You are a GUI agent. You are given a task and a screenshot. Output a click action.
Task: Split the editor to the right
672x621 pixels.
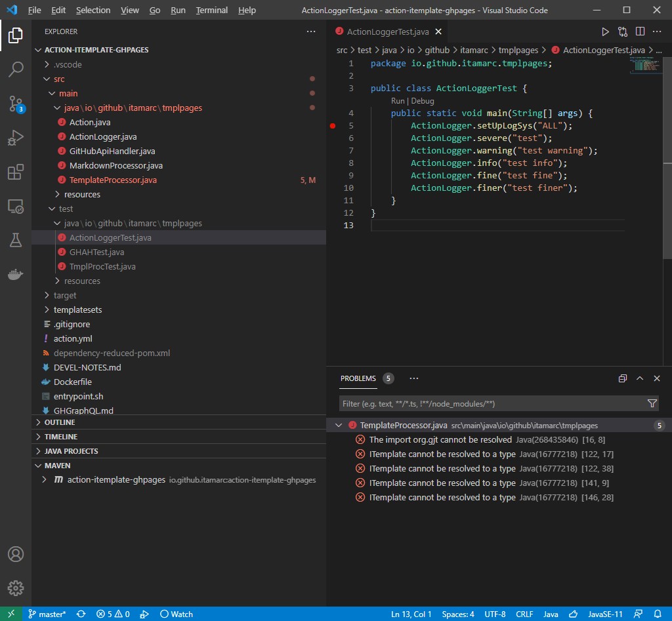coord(640,31)
